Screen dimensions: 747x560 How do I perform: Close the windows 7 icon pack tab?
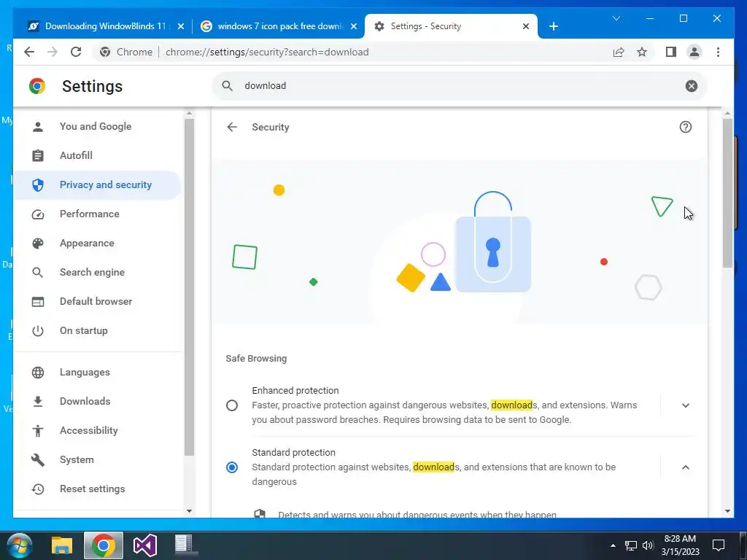tap(354, 27)
